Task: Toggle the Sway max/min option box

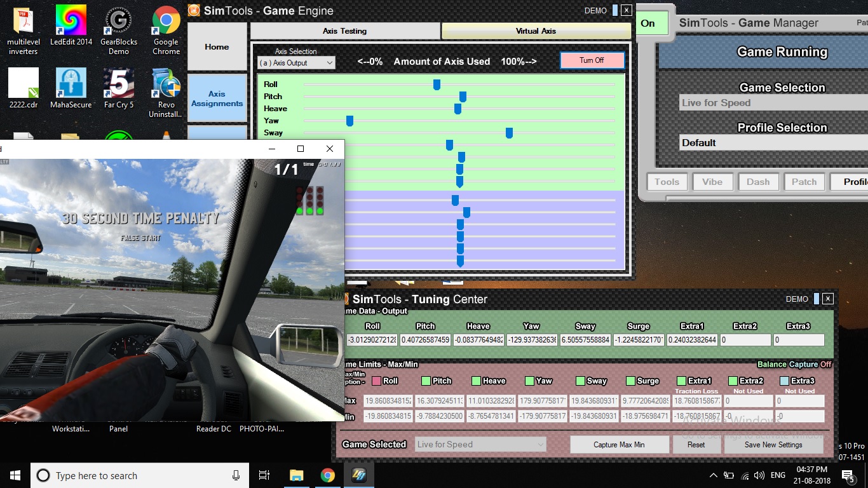Action: pyautogui.click(x=580, y=381)
